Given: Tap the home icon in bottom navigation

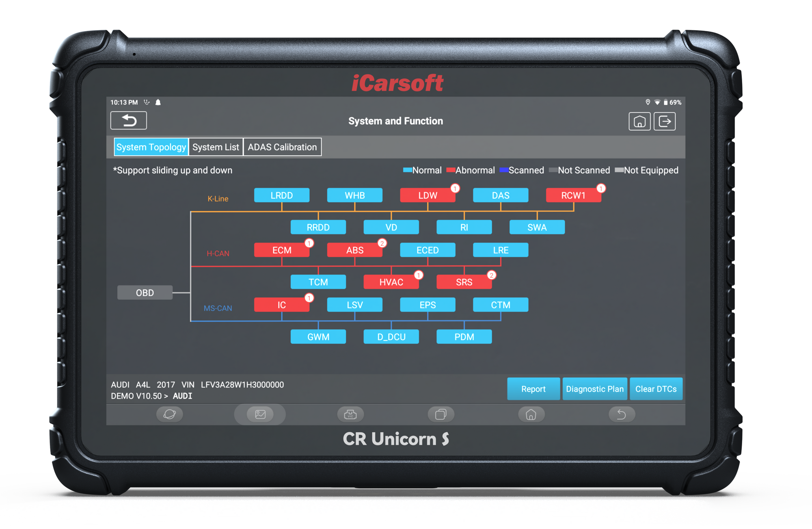Looking at the screenshot, I should [x=531, y=414].
